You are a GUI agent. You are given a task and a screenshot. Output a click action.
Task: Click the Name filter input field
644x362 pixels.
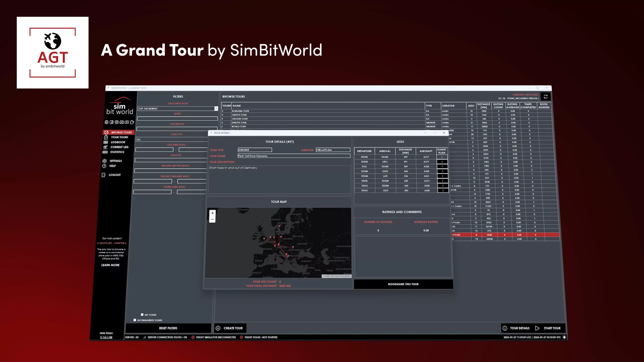coord(177,118)
